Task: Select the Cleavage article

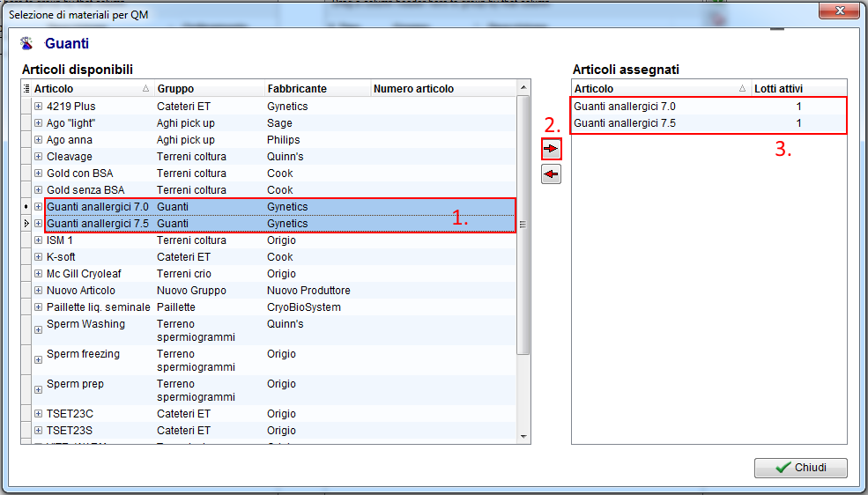Action: click(x=70, y=157)
